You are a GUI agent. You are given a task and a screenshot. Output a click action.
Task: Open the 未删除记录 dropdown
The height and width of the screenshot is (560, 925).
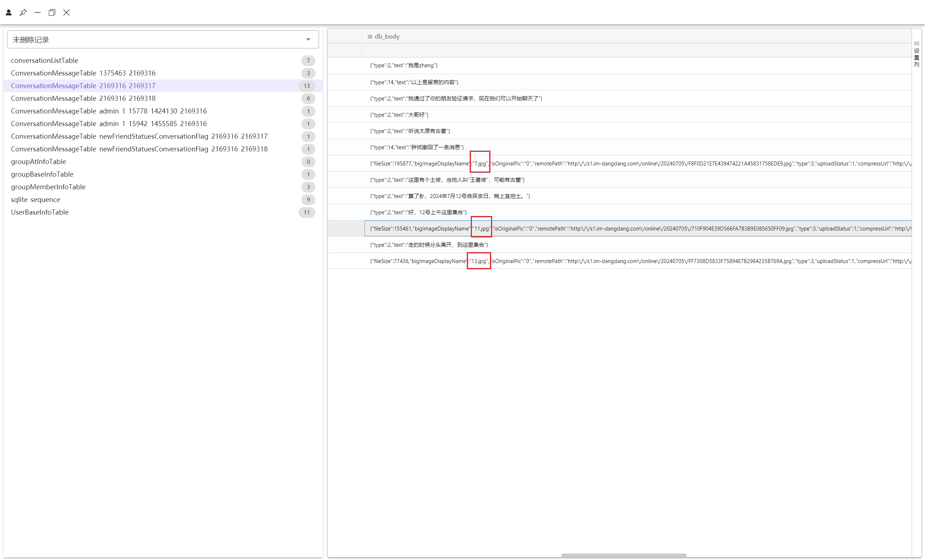pyautogui.click(x=163, y=39)
